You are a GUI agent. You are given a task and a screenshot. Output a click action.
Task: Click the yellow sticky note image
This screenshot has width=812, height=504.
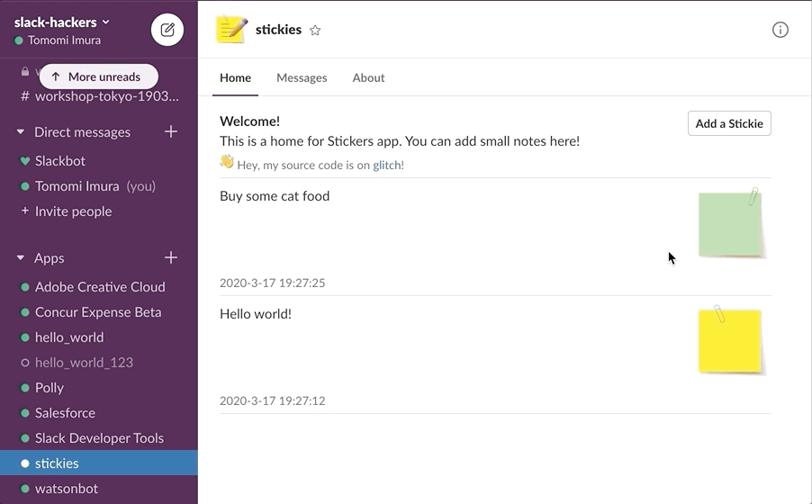(730, 340)
